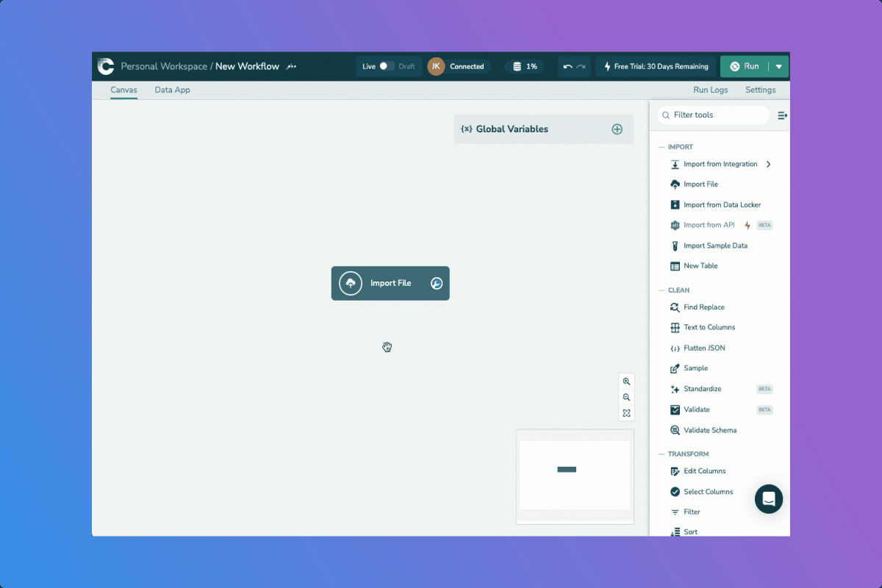Add a new Global Variable with plus icon
Screen dimensions: 882x588
click(x=617, y=129)
